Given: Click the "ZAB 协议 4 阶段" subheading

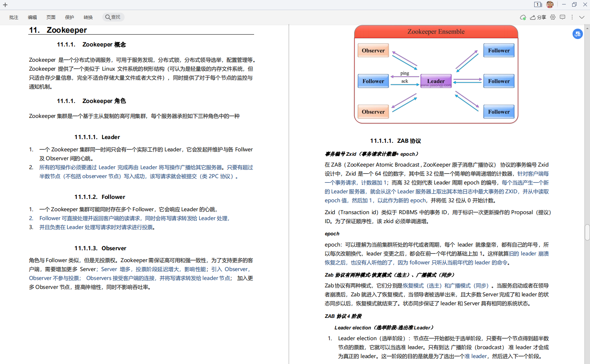Looking at the screenshot, I should coord(343,316).
